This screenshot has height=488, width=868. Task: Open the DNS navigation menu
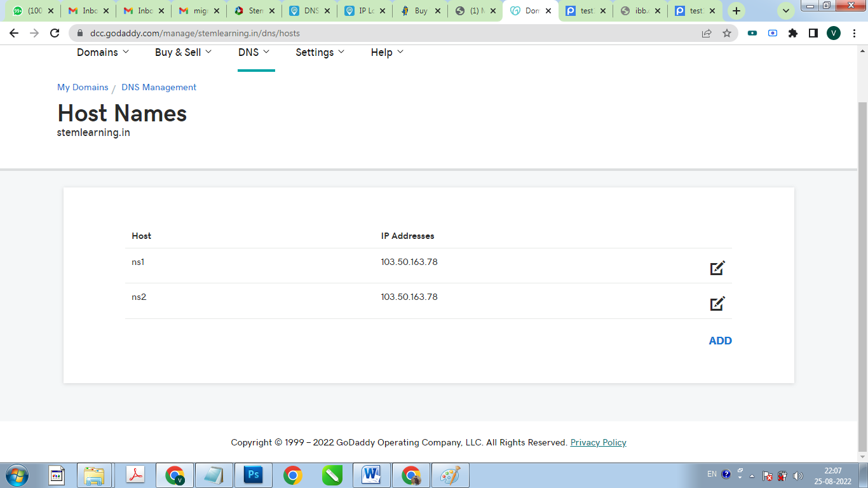click(x=254, y=52)
